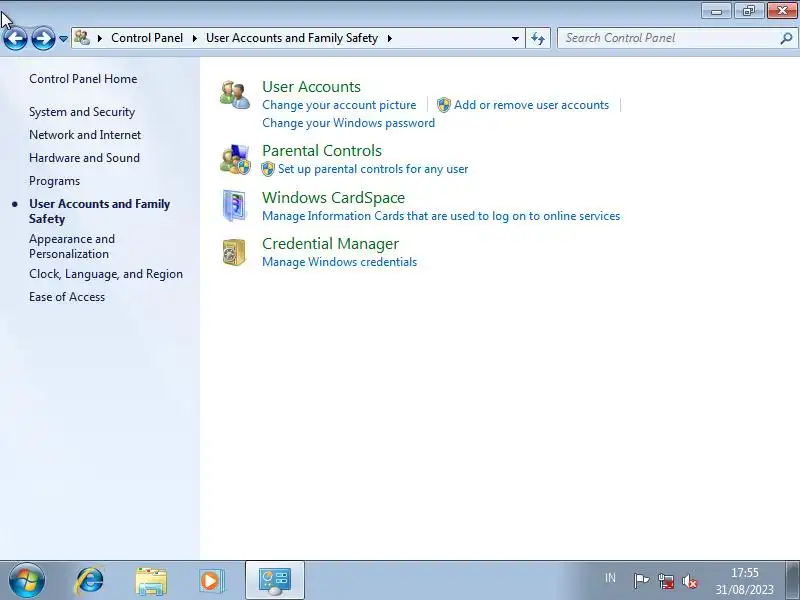Click Set up parental controls for any user
Screen dimensions: 800x600
click(x=373, y=169)
